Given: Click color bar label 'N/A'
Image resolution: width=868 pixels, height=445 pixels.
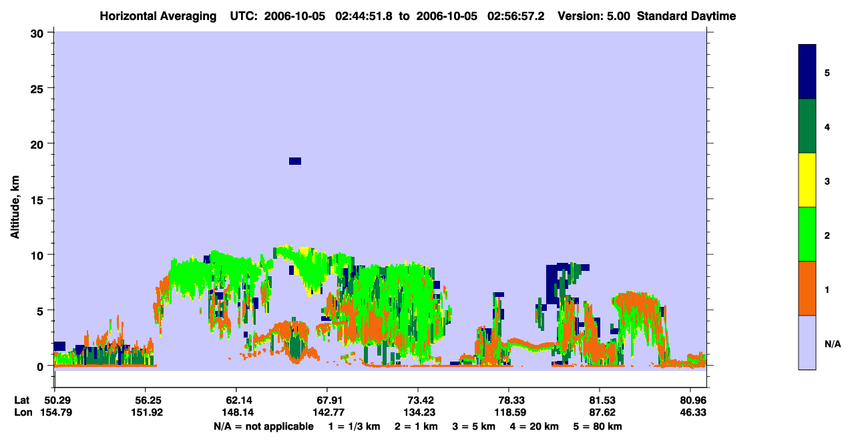Looking at the screenshot, I should [832, 344].
